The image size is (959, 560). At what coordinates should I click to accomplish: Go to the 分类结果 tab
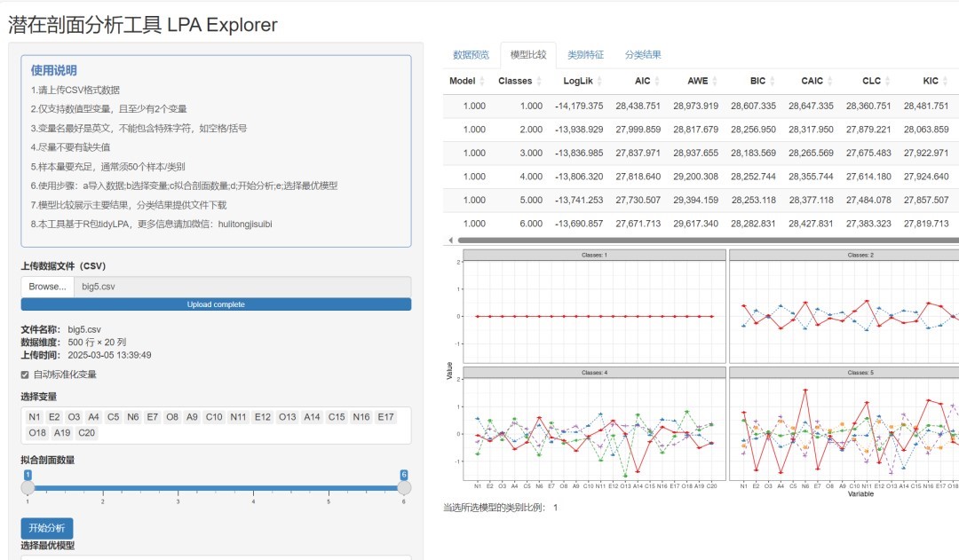pos(642,55)
